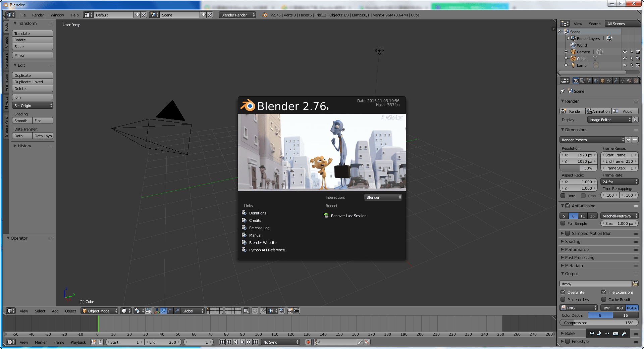The image size is (644, 349).
Task: Switch to the Create tab in tool shelf
Action: 6,42
